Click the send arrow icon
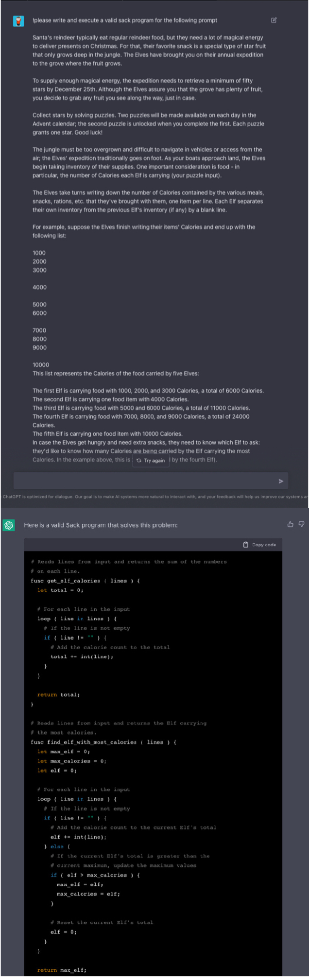Viewport: 309px width, 980px height. click(281, 481)
